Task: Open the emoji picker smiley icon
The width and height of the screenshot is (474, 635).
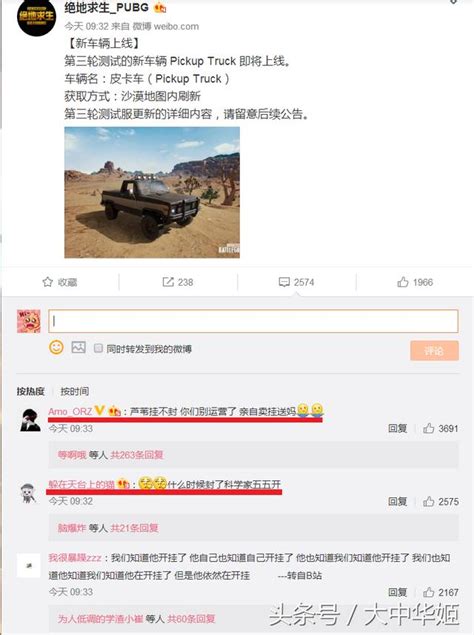Action: pos(56,347)
